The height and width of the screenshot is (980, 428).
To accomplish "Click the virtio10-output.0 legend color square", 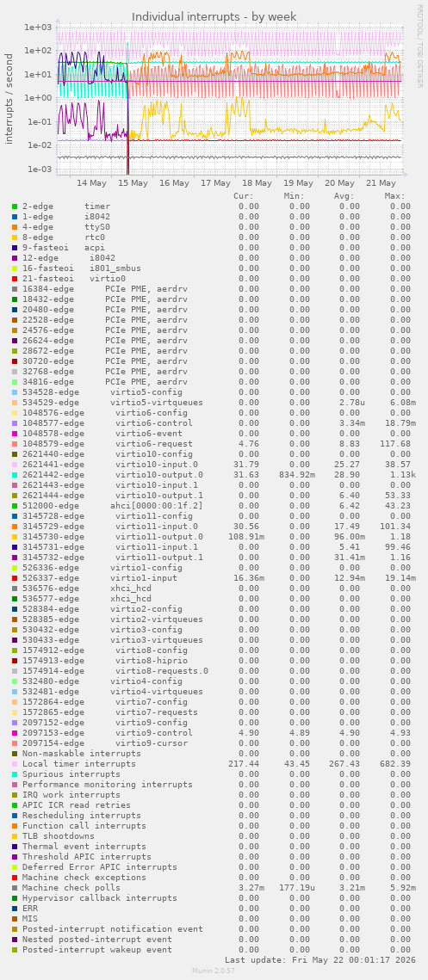I will (x=15, y=474).
